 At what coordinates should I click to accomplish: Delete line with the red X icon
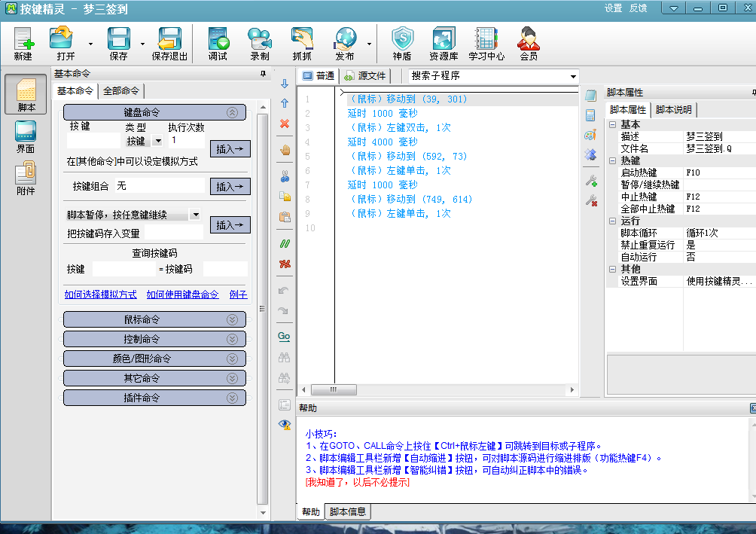[285, 124]
